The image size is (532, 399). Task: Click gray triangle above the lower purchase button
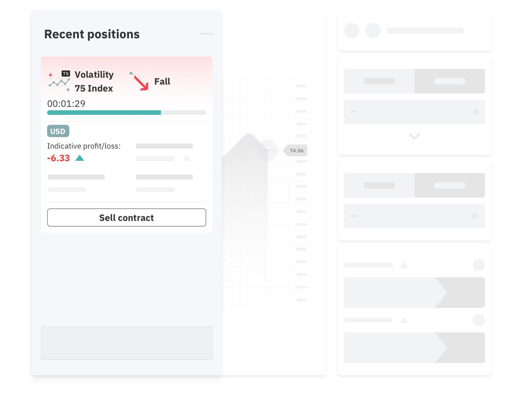403,320
